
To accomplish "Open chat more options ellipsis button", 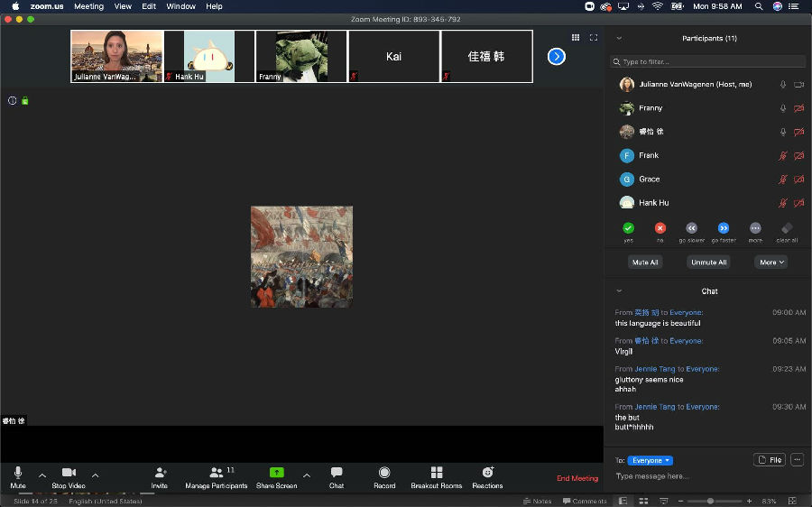I will tap(797, 459).
